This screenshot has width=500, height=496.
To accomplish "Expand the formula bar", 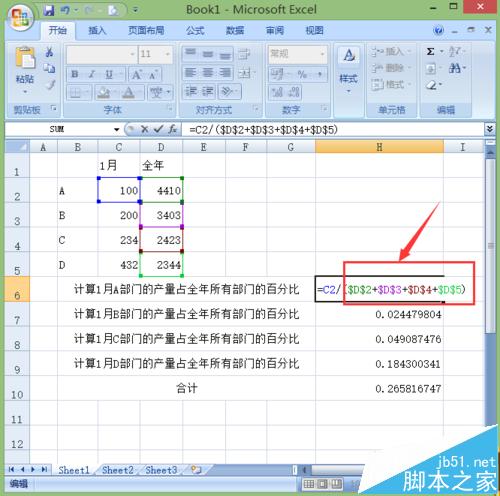I will [x=490, y=129].
